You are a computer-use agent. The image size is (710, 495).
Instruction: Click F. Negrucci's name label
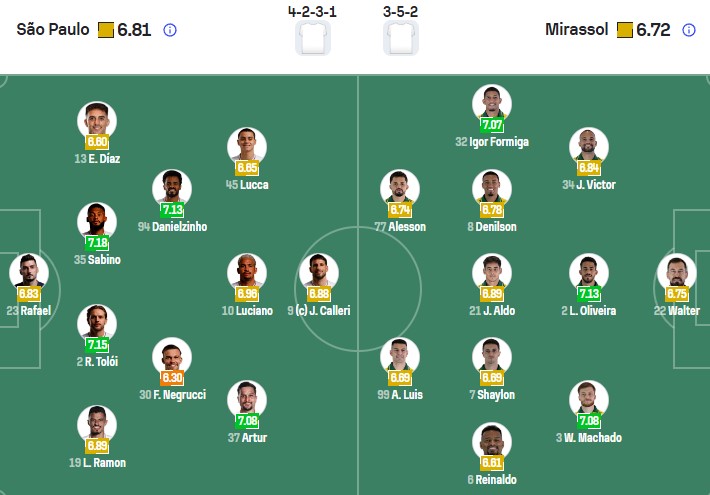(x=173, y=395)
